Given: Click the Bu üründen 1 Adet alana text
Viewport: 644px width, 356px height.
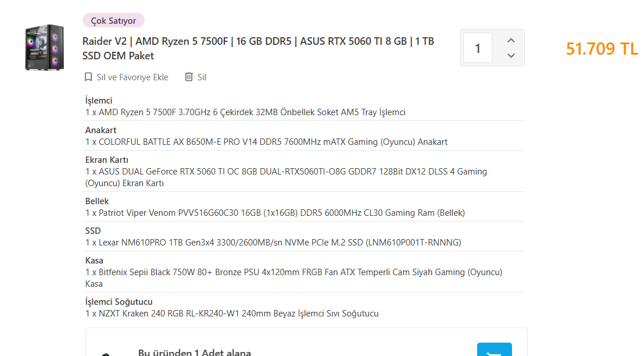Looking at the screenshot, I should point(194,353).
